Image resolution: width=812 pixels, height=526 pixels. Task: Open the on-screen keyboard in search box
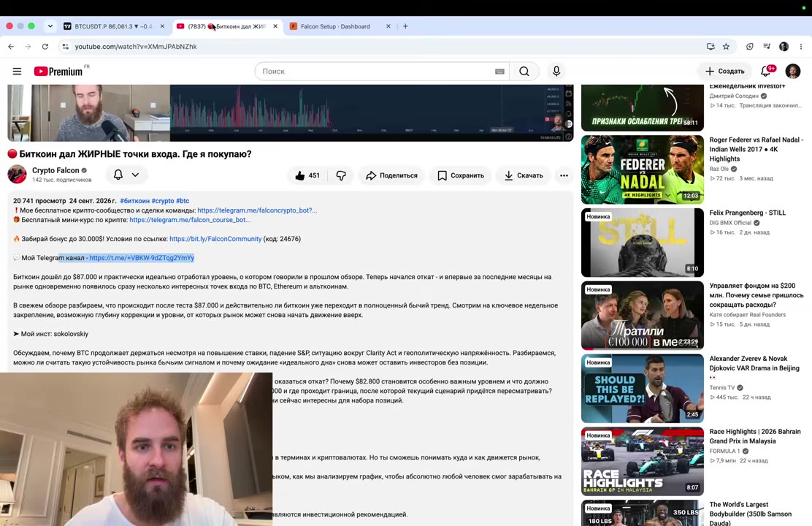click(499, 72)
